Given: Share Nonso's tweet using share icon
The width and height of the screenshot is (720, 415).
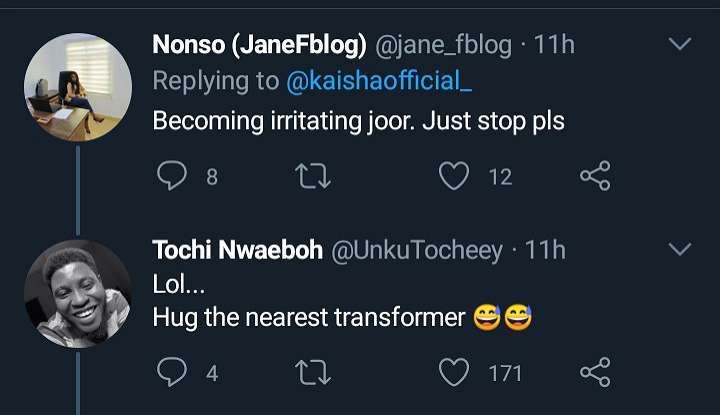Looking at the screenshot, I should (595, 177).
